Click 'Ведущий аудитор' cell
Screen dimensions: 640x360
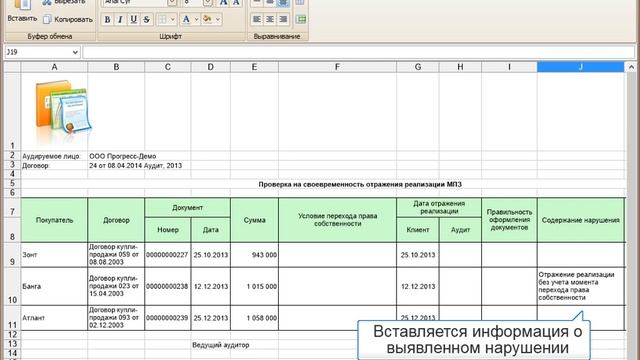[x=220, y=345]
